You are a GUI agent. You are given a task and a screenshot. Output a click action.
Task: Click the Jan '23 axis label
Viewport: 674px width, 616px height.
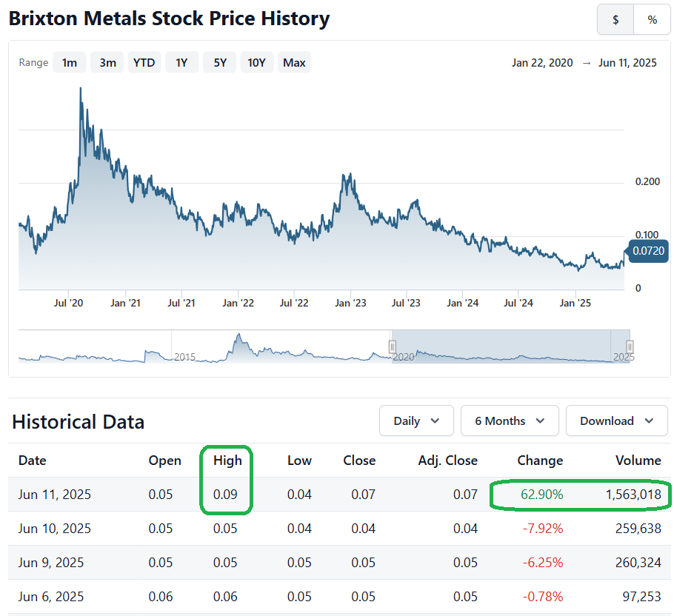[x=350, y=304]
